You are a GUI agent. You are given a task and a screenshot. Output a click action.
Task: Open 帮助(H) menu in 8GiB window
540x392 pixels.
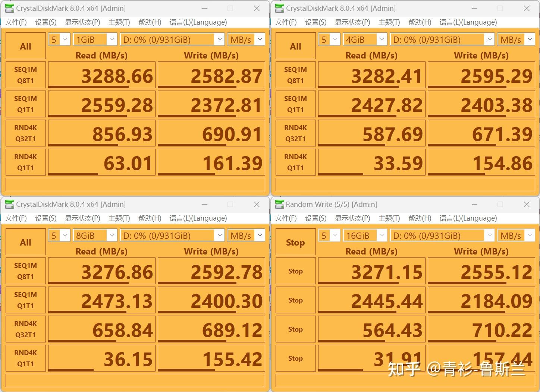[x=150, y=218]
